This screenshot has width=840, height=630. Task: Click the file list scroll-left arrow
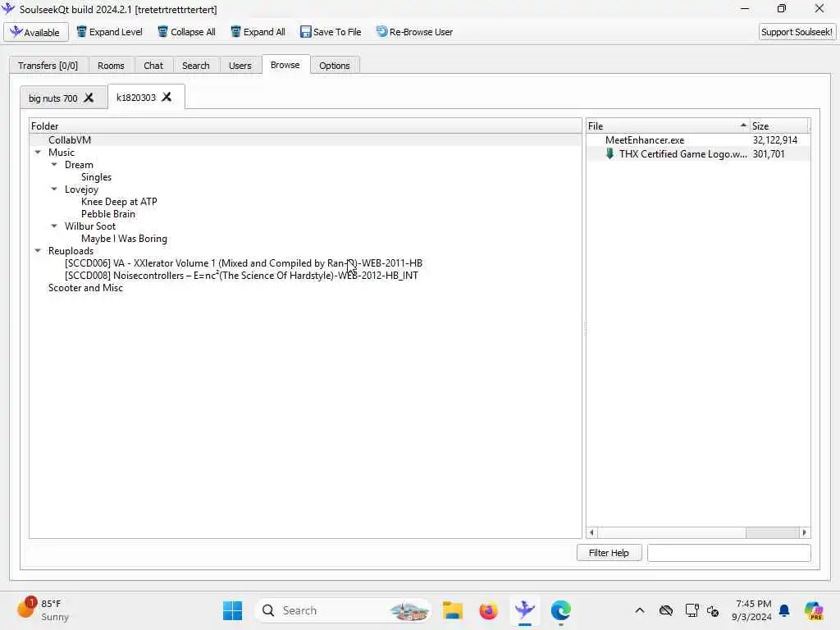pyautogui.click(x=592, y=532)
